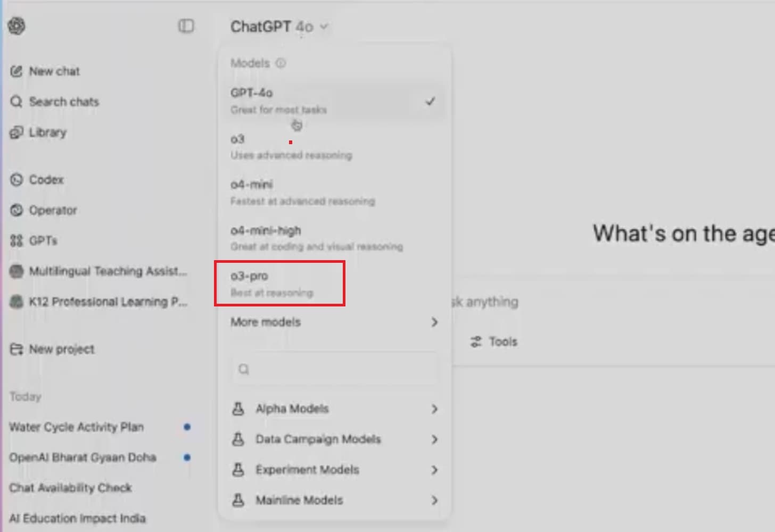Image resolution: width=775 pixels, height=532 pixels.
Task: Click unread dot on Water Cycle Activity Plan
Action: click(187, 427)
